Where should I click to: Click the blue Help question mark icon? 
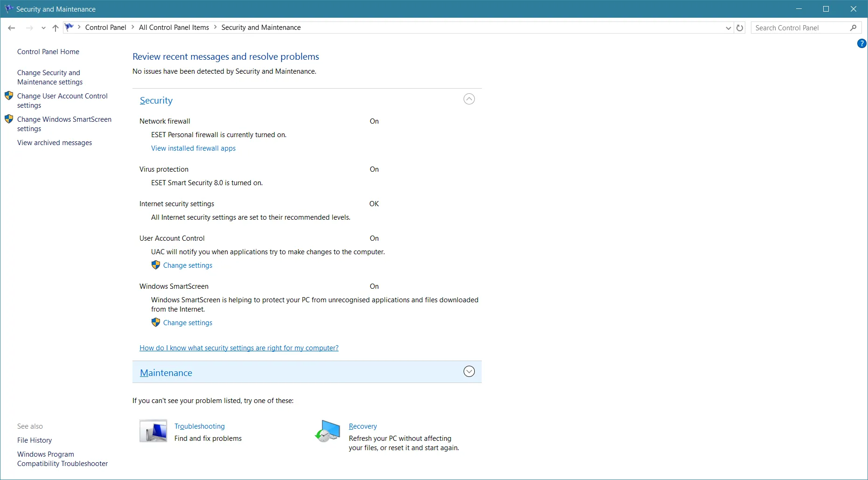pos(861,44)
